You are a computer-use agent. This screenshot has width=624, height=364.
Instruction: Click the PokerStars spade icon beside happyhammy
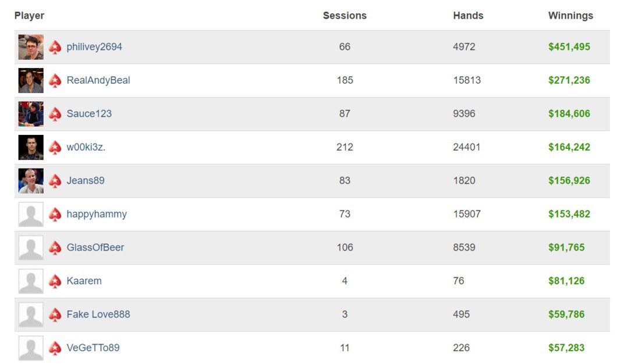55,215
